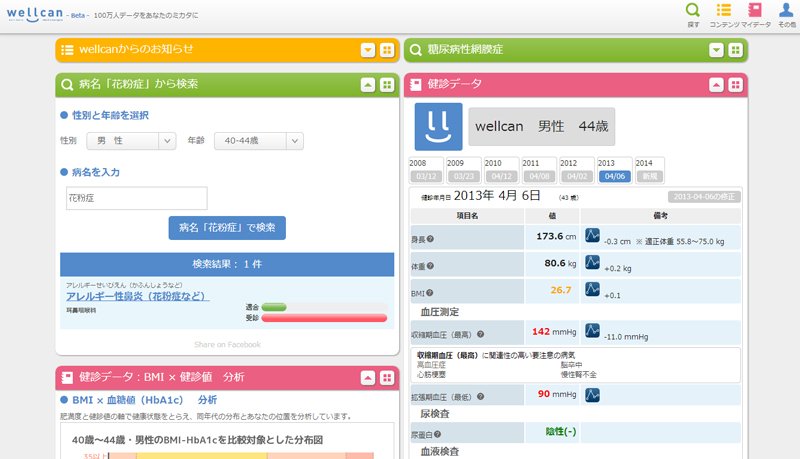
Task: Open the 収縮期血圧 trend graph icon
Action: point(592,330)
